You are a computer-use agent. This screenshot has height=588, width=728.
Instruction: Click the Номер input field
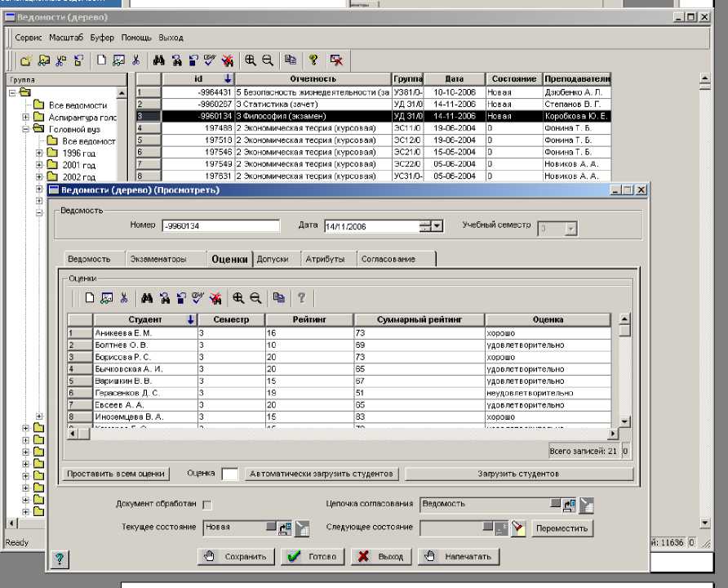coord(220,226)
